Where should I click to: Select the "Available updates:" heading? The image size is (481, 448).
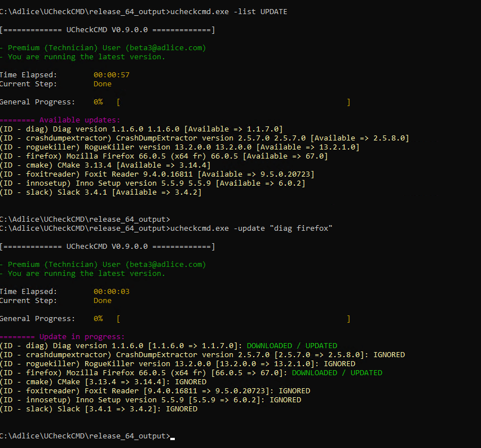(80, 120)
